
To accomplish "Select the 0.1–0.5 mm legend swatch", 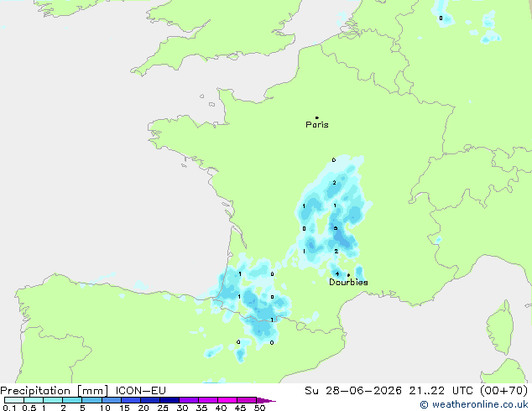I will 14,400.
